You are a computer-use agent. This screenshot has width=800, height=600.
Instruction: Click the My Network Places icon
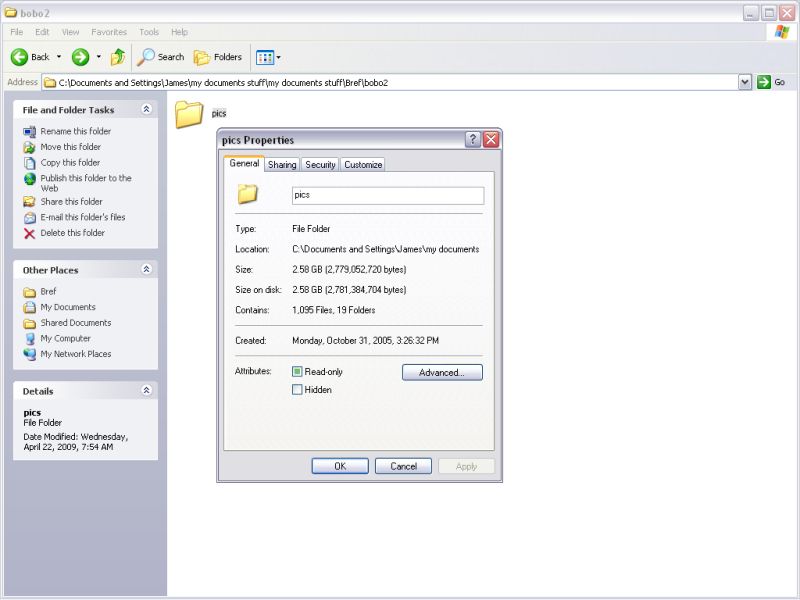pos(30,354)
